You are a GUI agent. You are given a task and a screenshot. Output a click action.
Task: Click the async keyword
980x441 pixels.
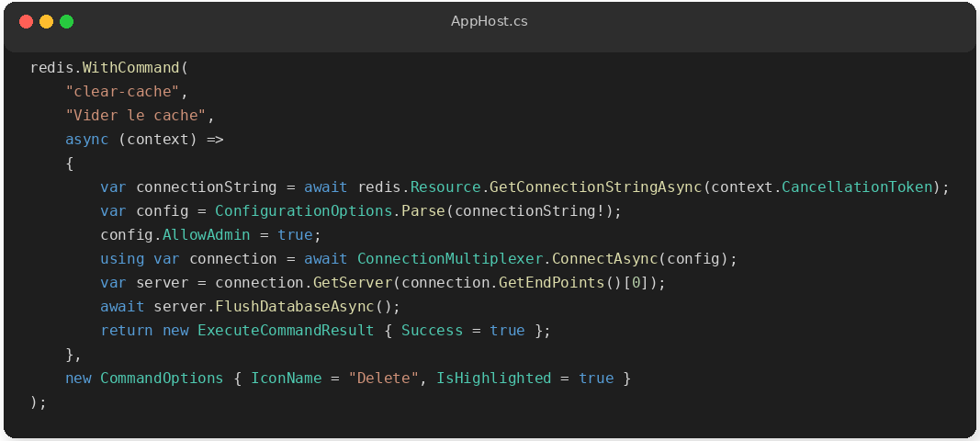[87, 140]
